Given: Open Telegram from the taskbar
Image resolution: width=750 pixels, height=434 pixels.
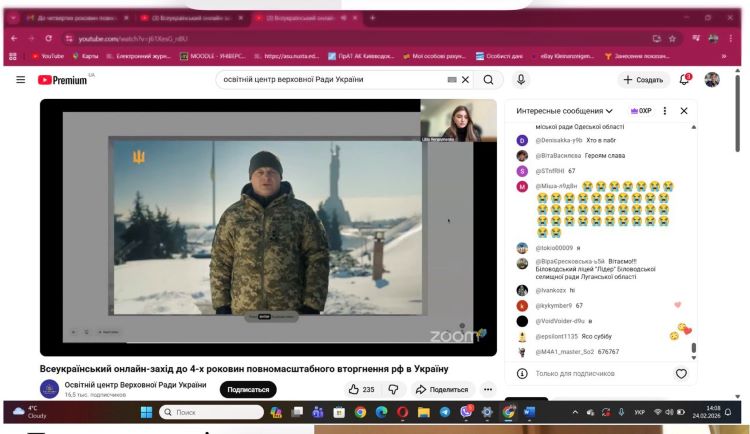Looking at the screenshot, I should point(445,412).
